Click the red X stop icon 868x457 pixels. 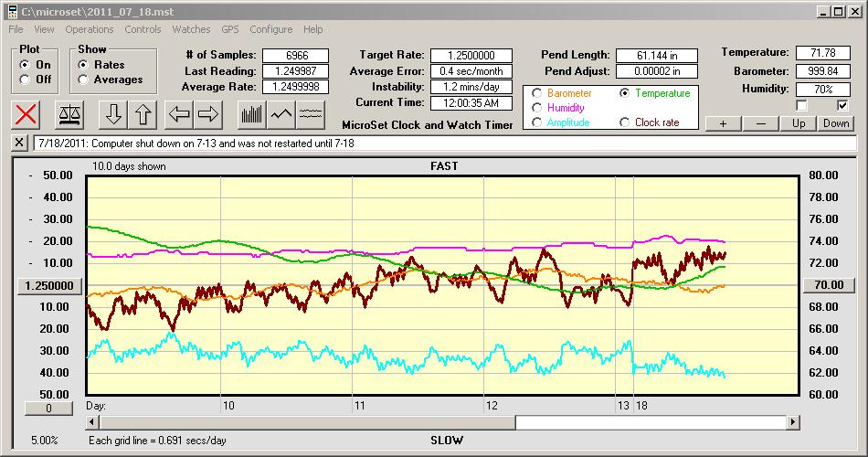coord(26,114)
